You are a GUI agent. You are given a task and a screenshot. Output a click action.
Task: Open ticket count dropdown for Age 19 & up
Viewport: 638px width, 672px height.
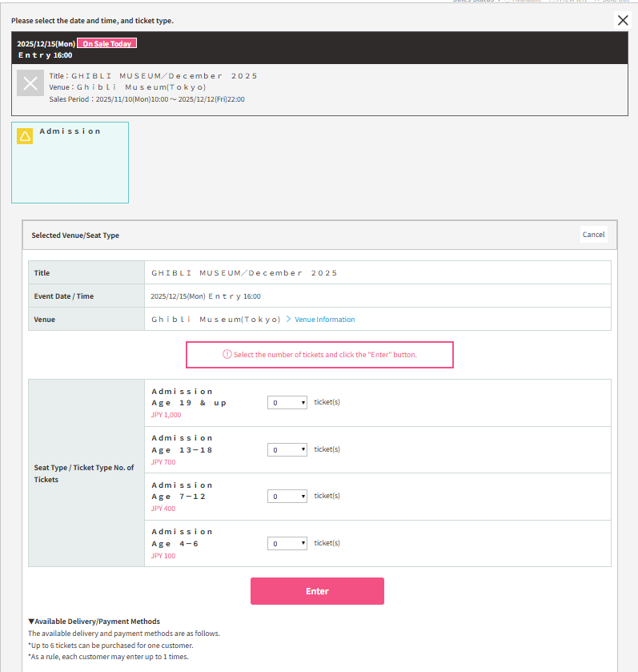pos(287,402)
